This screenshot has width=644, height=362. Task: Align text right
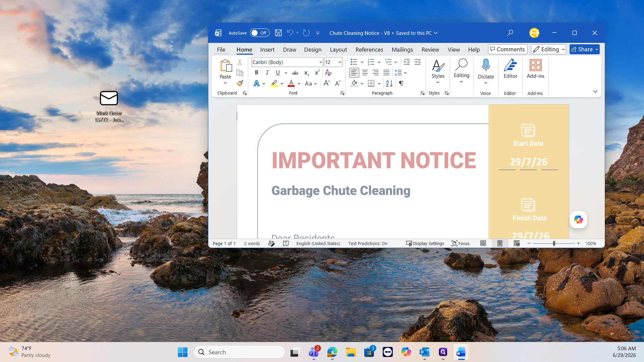tap(376, 73)
